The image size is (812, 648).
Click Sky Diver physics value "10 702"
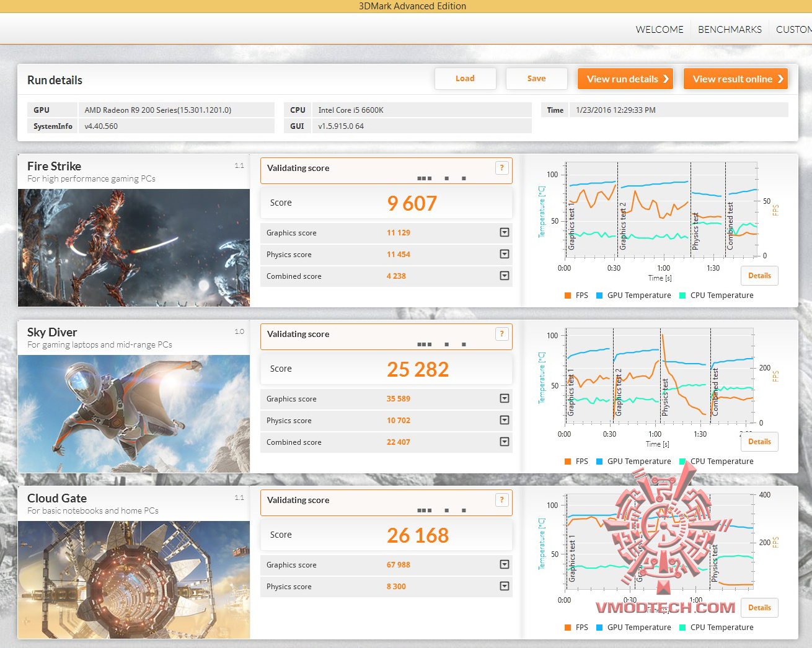coord(399,421)
